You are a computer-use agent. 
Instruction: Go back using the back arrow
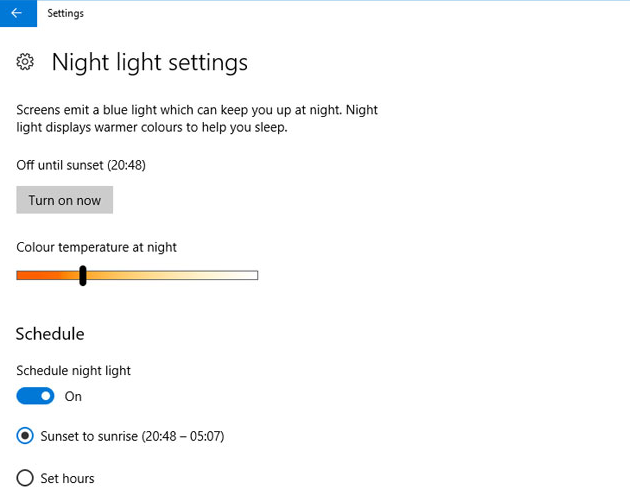(16, 14)
